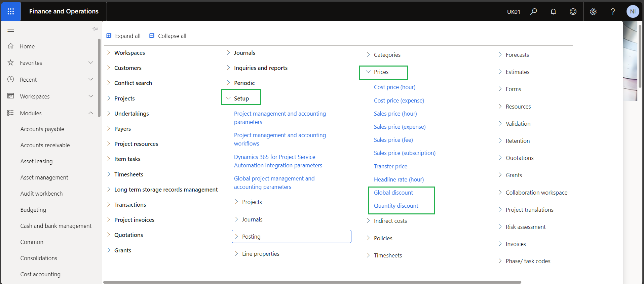Expand the Forecasts node

point(500,54)
